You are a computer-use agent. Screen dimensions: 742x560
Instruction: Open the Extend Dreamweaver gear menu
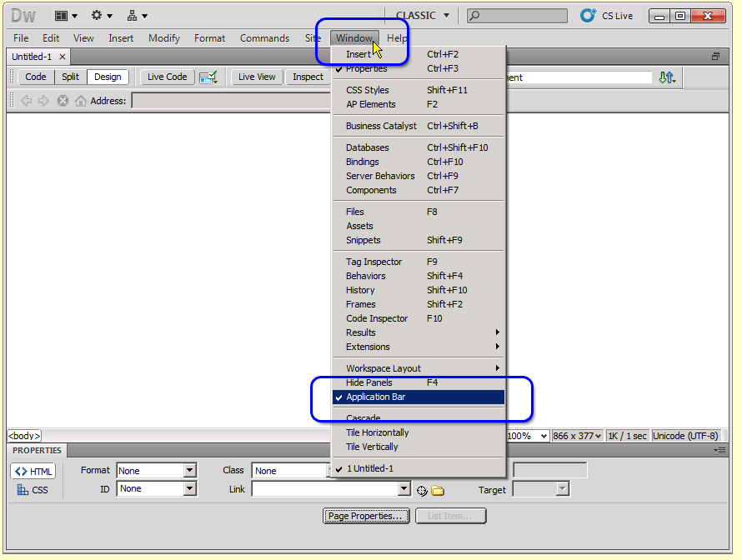[x=102, y=16]
